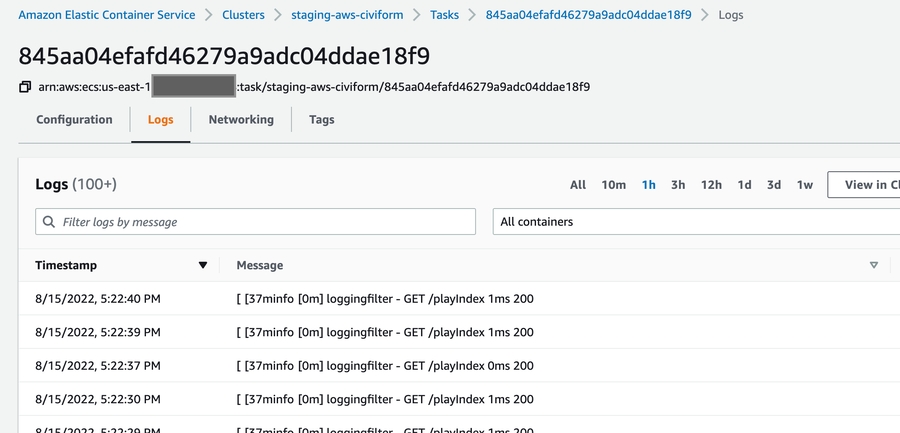Choose the 10m time range filter
900x433 pixels.
(613, 185)
